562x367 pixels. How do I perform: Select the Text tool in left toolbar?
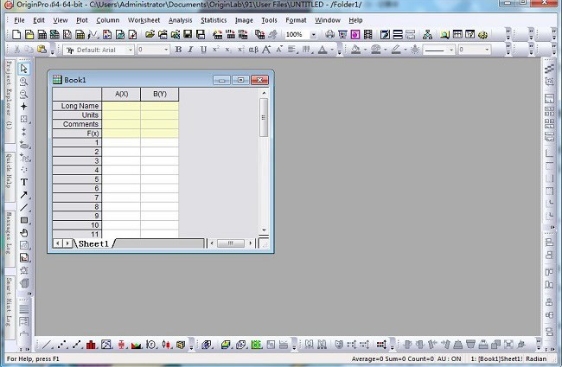[x=24, y=182]
